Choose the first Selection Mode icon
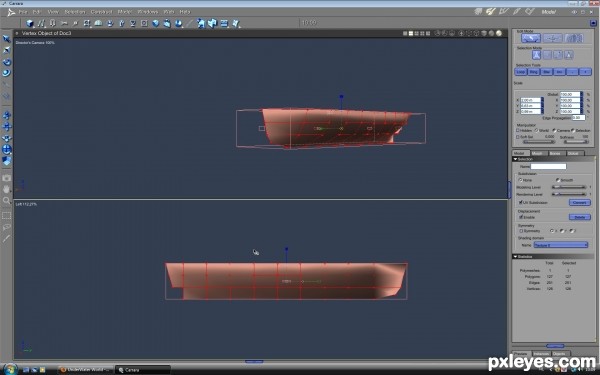 pos(536,55)
